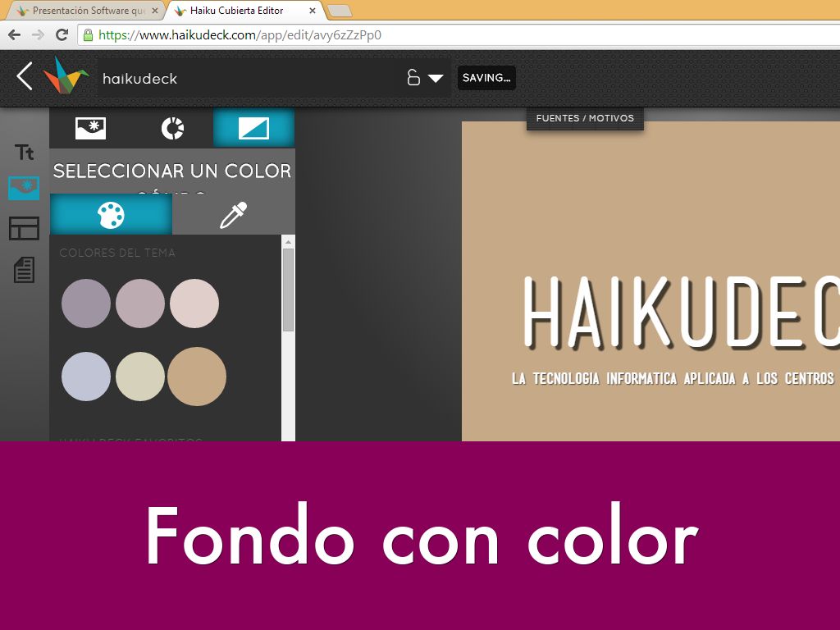Select the solid color background tab

(253, 128)
